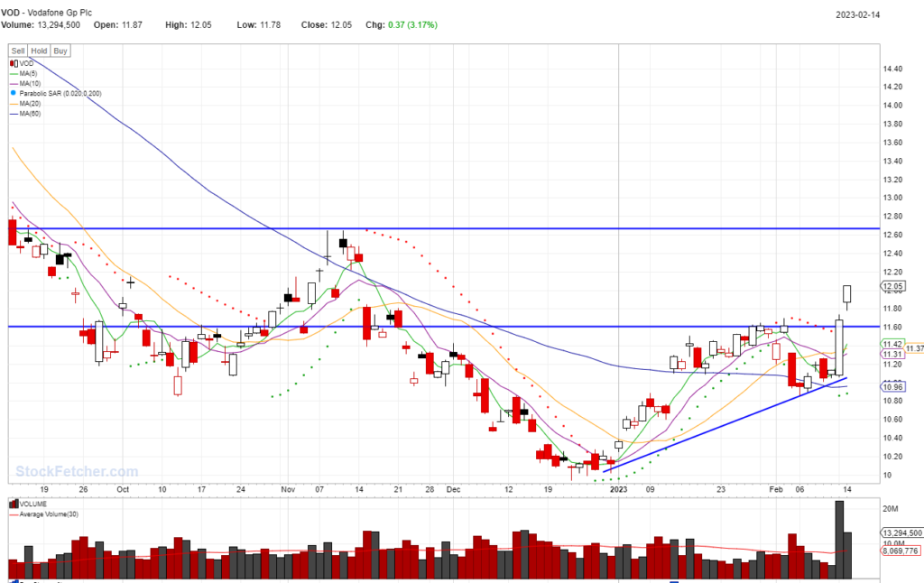Click the 12.60 price axis label
This screenshot has width=924, height=583.
(x=892, y=235)
